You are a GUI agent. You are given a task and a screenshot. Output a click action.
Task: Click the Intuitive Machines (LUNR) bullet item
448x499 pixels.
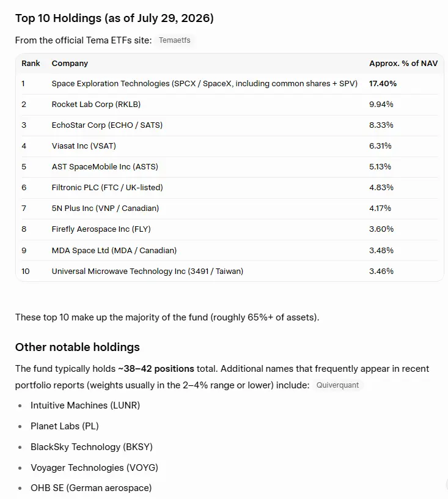(85, 405)
